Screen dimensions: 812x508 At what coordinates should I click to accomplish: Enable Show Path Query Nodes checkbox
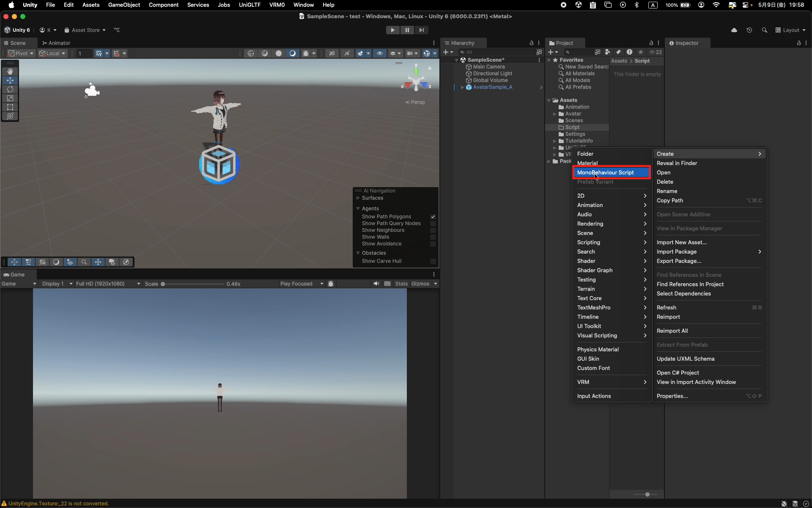coord(433,224)
